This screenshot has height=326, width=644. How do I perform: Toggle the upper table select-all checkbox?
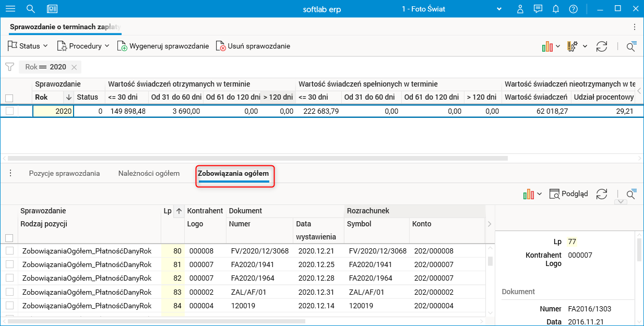(x=9, y=98)
